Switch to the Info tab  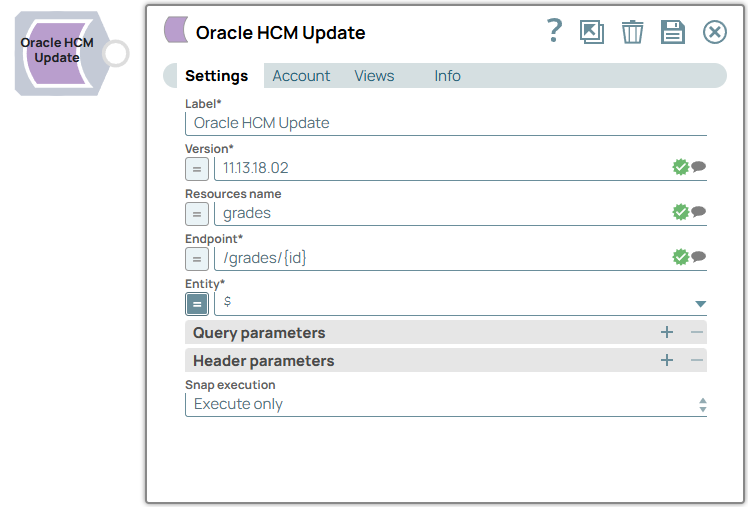click(447, 76)
